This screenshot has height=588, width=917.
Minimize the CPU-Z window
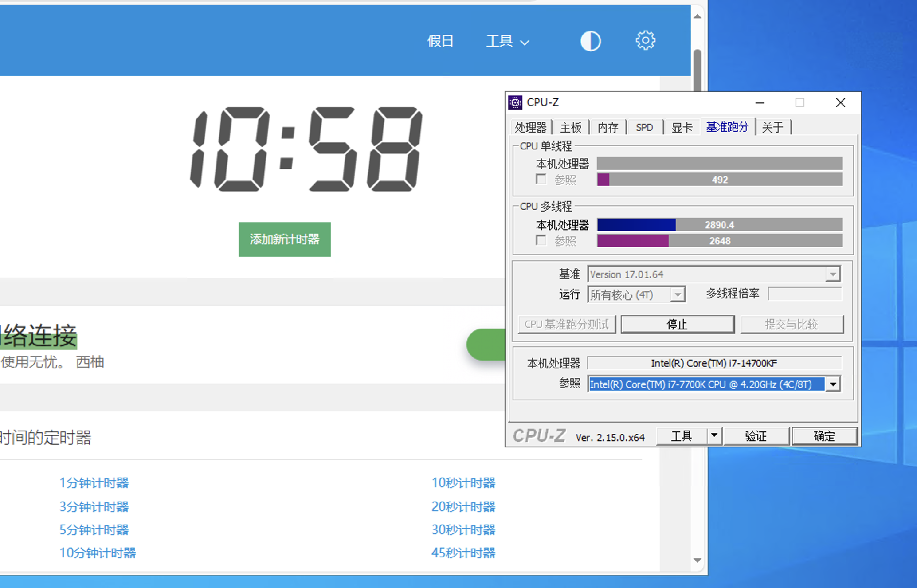pos(760,103)
